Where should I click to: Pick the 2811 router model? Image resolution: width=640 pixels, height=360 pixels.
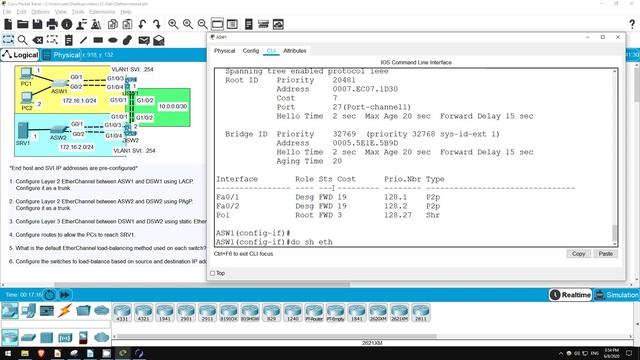[x=420, y=313]
